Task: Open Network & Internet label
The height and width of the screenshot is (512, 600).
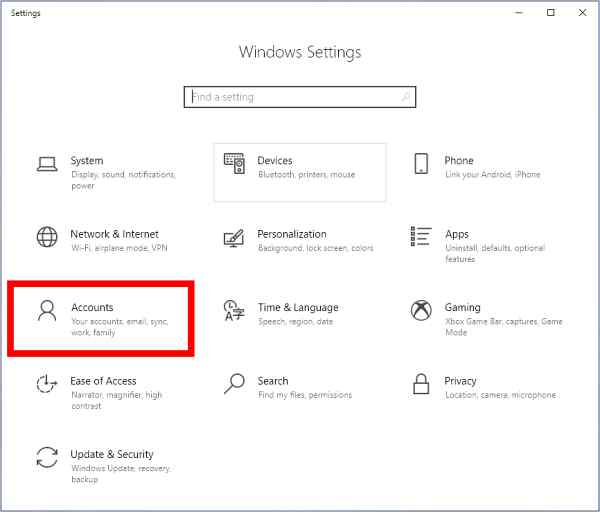Action: tap(114, 234)
